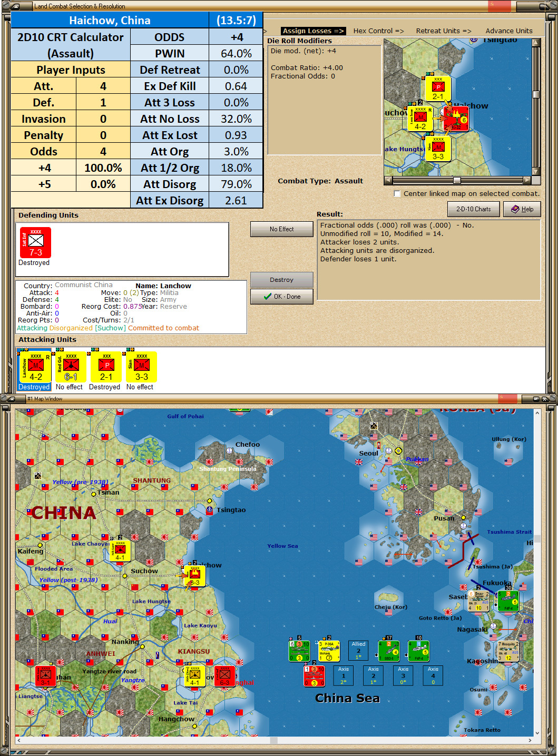Image resolution: width=558 pixels, height=756 pixels.
Task: Click the Assign Losses step tab
Action: (x=313, y=31)
